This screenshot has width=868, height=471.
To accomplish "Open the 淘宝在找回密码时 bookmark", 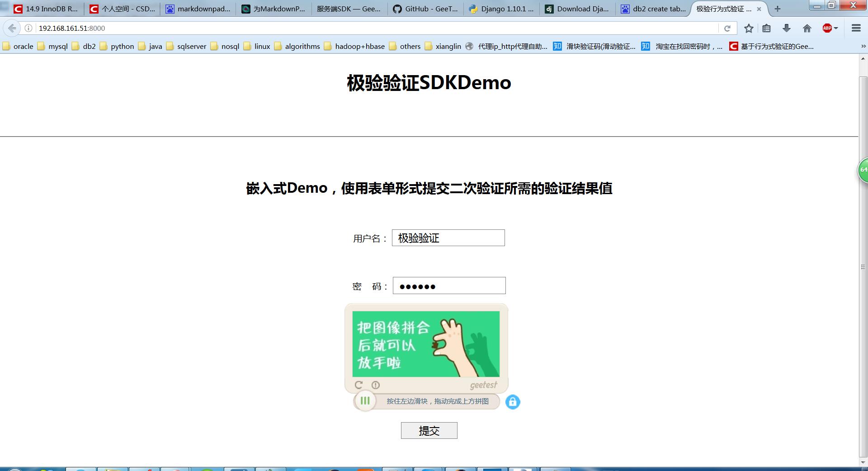I will point(683,46).
